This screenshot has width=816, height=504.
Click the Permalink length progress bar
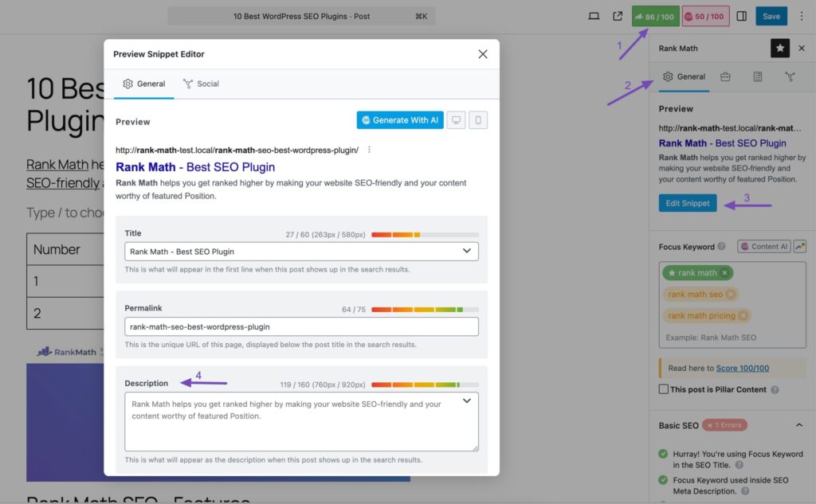pyautogui.click(x=425, y=310)
